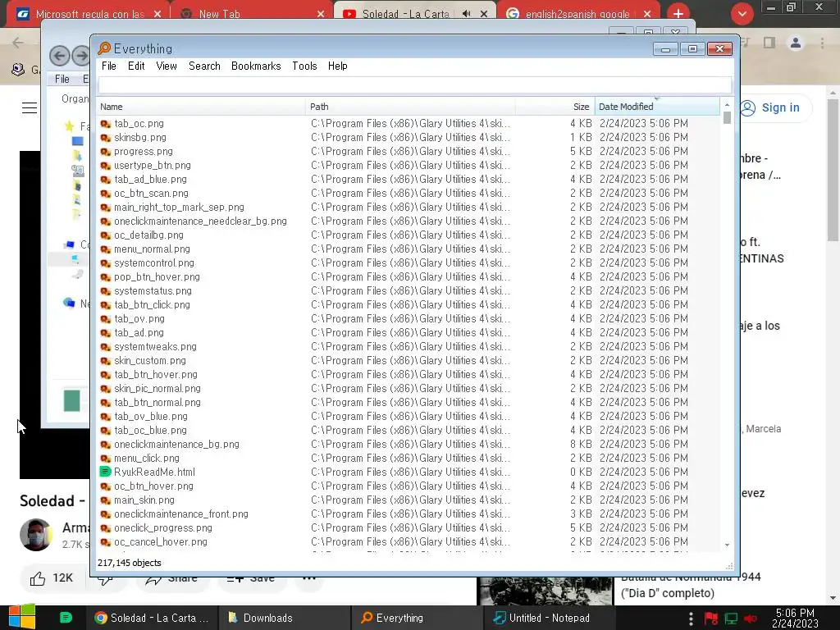Select oneclickmaintenance_bg.png file name

(177, 444)
